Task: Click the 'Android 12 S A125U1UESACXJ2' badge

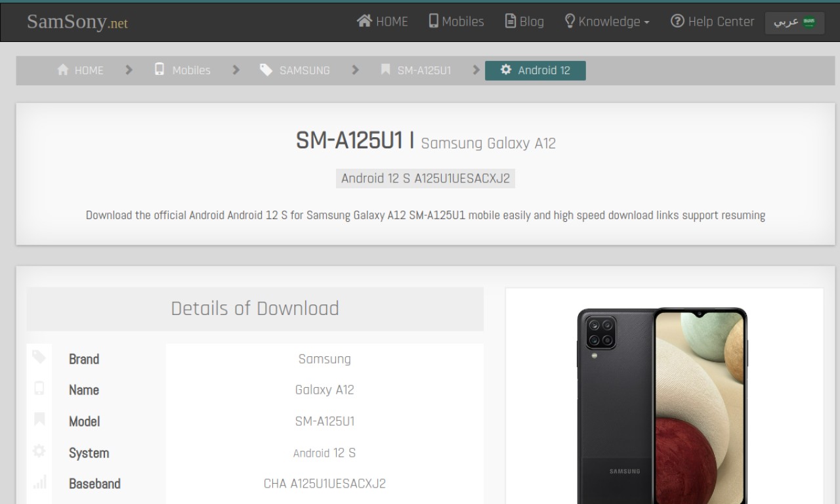Action: (425, 178)
